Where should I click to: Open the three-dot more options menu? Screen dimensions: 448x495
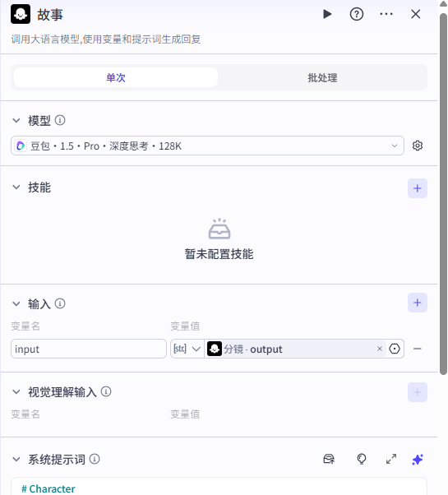(x=386, y=14)
